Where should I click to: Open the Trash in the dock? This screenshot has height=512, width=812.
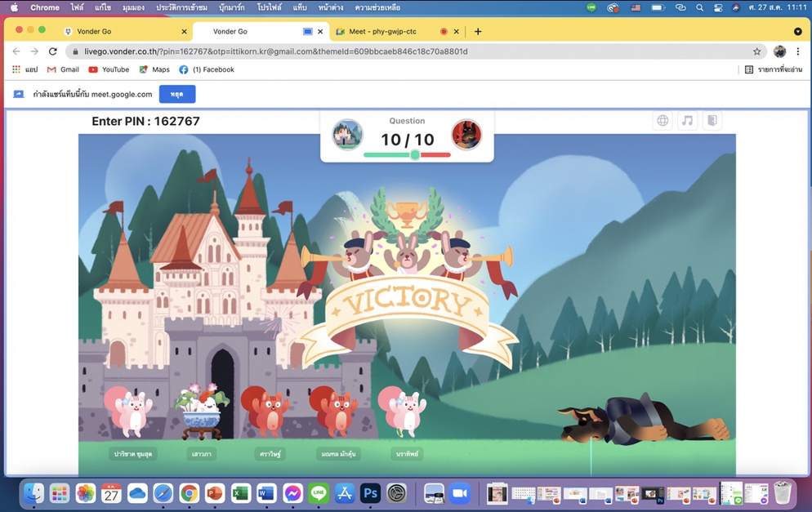point(783,493)
